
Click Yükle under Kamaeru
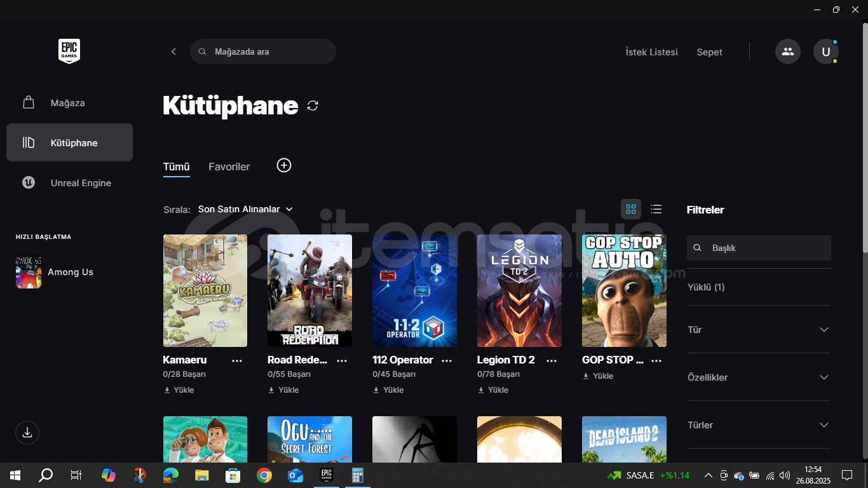[x=179, y=390]
